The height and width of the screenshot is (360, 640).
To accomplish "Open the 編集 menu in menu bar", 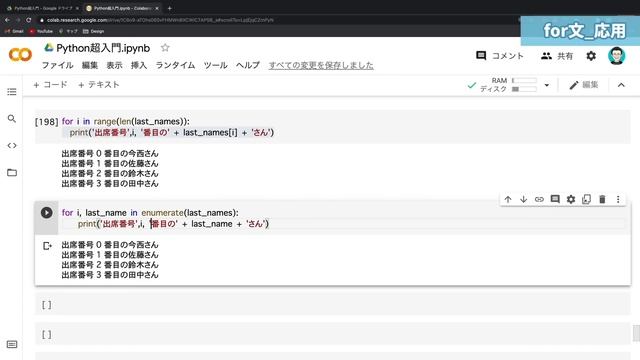I will click(90, 65).
